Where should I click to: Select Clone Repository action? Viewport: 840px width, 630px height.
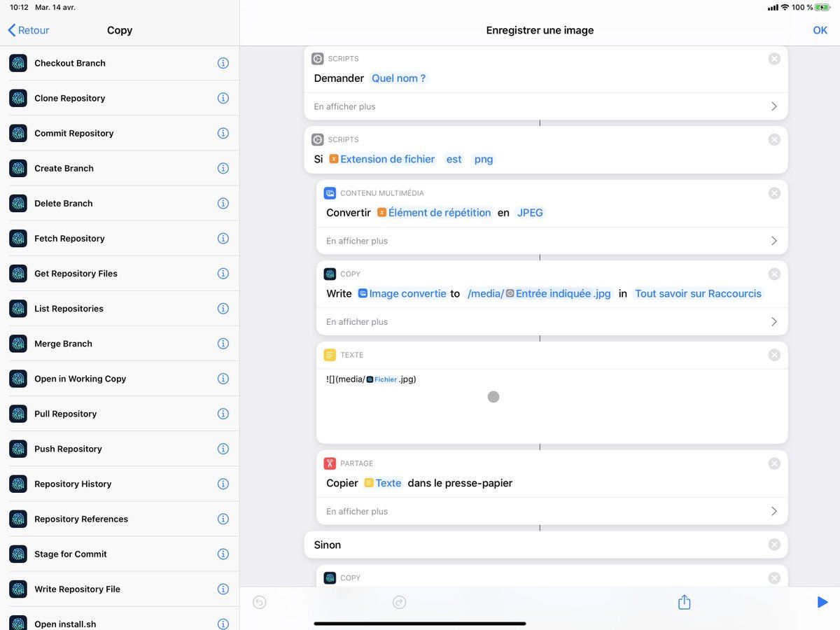(70, 98)
